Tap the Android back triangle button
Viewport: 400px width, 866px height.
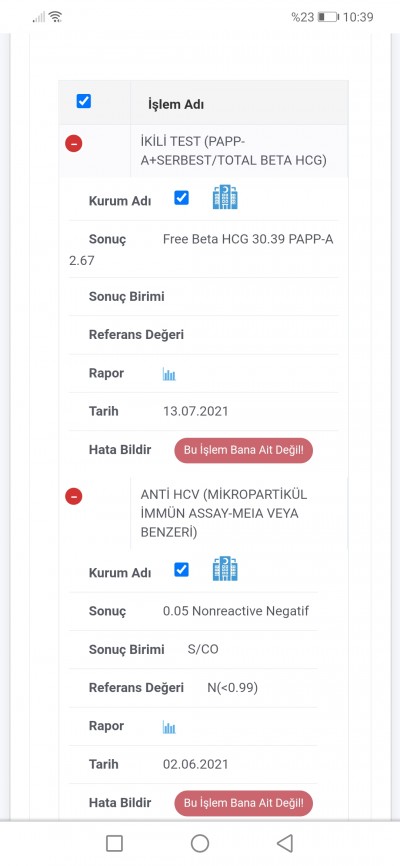coord(285,843)
